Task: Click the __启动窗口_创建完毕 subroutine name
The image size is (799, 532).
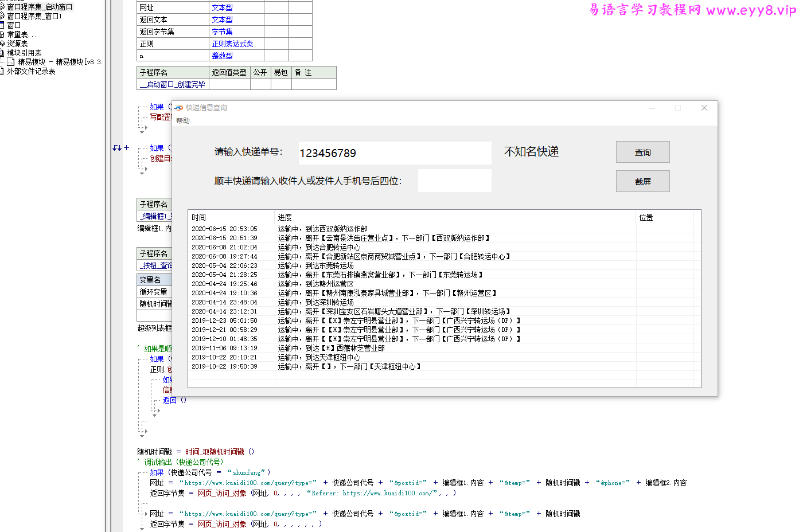Action: click(173, 84)
